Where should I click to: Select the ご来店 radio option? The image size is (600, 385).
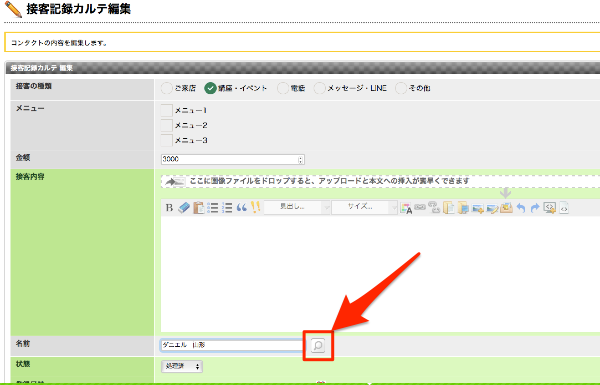(166, 88)
